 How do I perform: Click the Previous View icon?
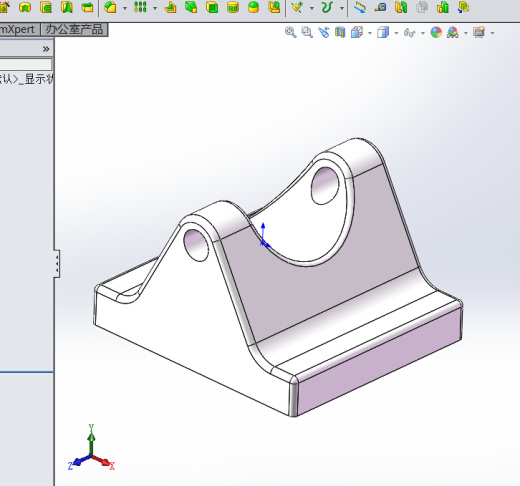[x=323, y=32]
